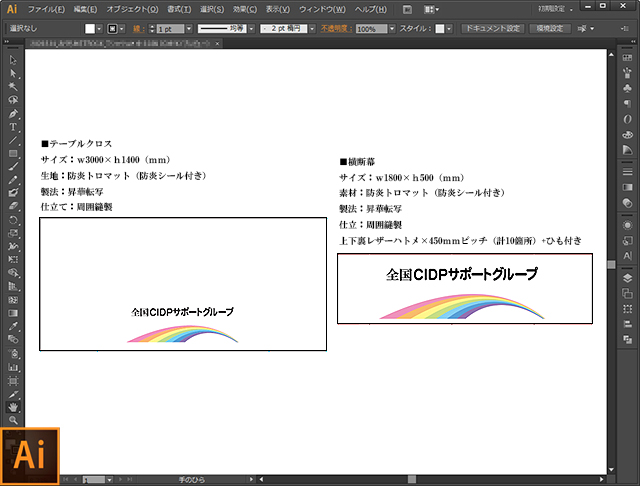Screen dimensions: 640x486
Task: Open the Layers panel icon
Action: [627, 278]
